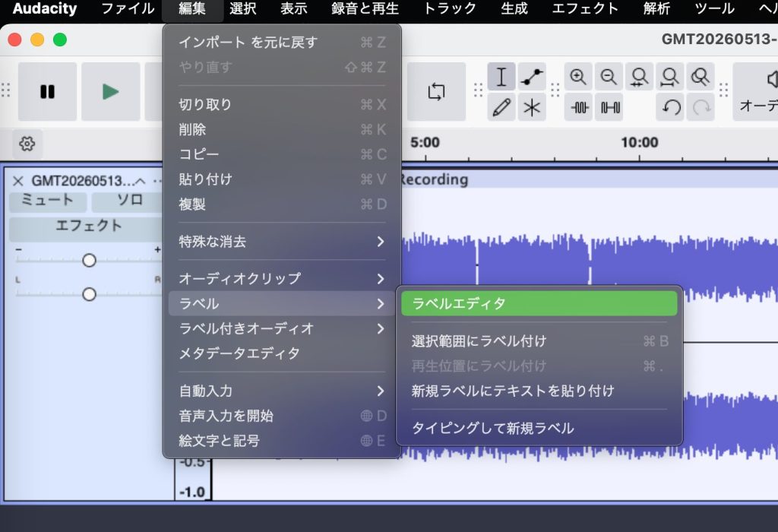Adjust the track pan slider knob
Image resolution: width=778 pixels, height=532 pixels.
90,294
